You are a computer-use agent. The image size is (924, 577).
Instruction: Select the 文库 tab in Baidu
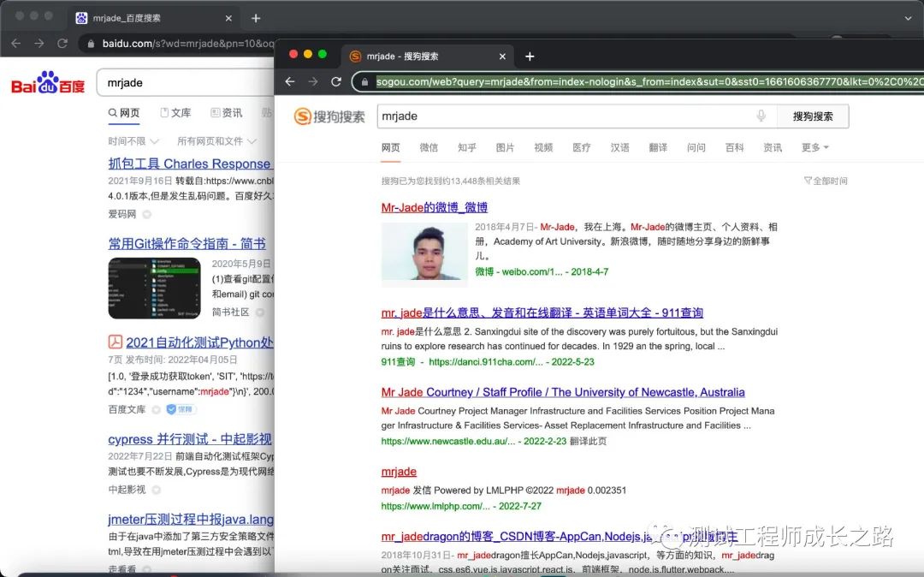[x=175, y=112]
